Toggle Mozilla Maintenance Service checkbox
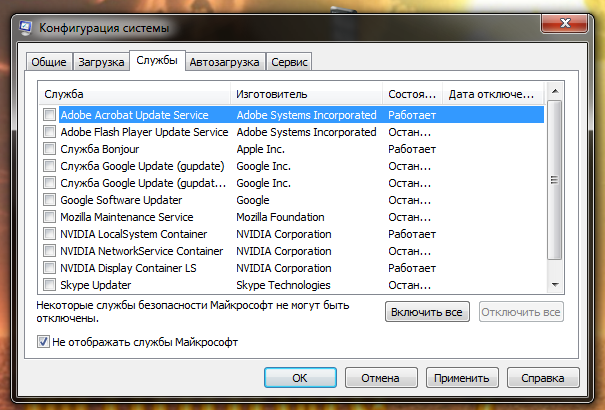The image size is (605, 410). pos(49,216)
